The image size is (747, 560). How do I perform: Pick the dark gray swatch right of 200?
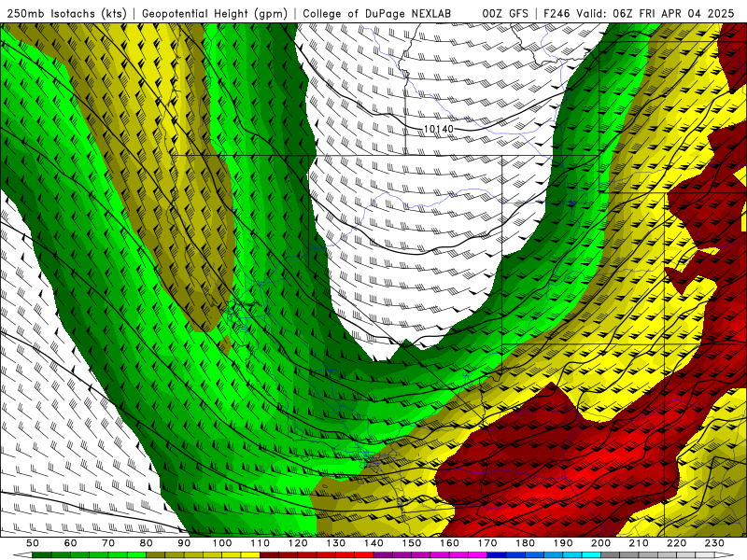(611, 555)
